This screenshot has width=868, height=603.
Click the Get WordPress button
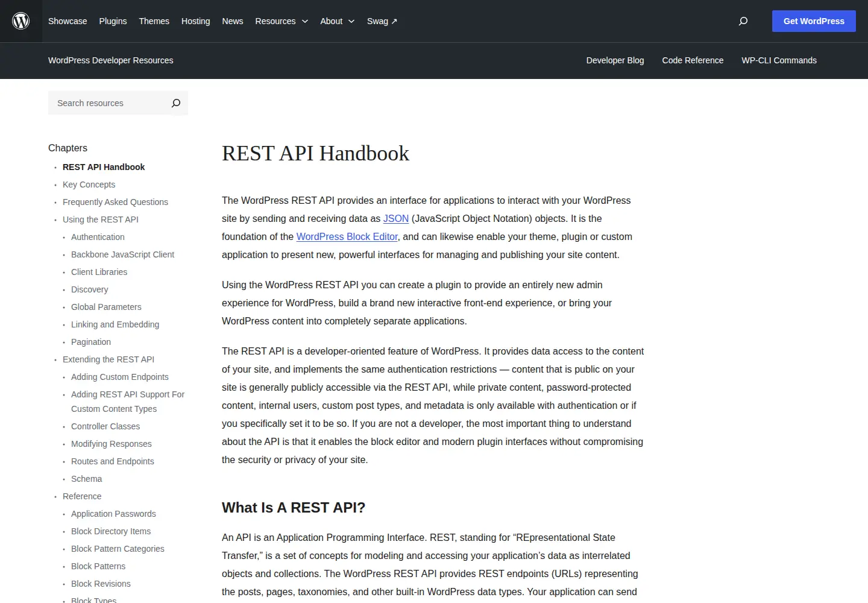coord(814,21)
